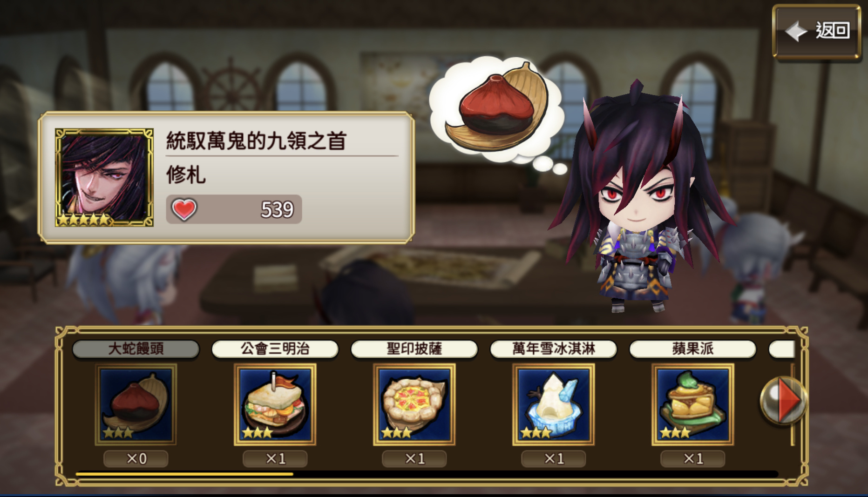Click the back arrow icon beside 返回
Screen dimensions: 868x497
[x=796, y=31]
